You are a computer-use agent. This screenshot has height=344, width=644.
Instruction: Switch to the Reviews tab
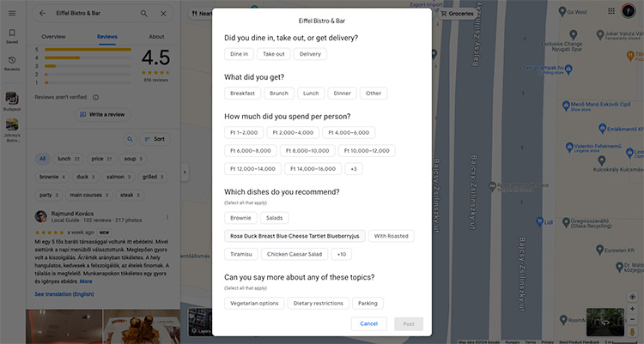(107, 37)
